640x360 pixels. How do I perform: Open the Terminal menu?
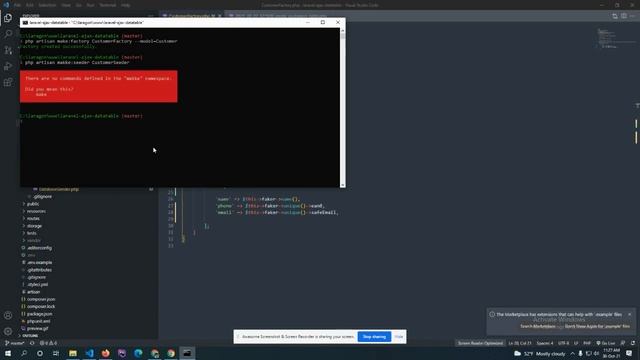(108, 5)
